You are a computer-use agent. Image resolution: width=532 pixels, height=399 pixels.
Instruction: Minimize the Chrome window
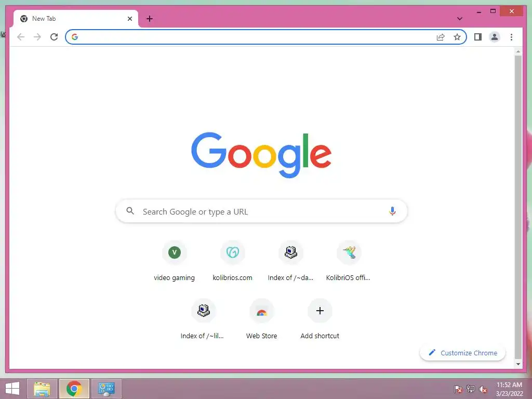pos(478,11)
